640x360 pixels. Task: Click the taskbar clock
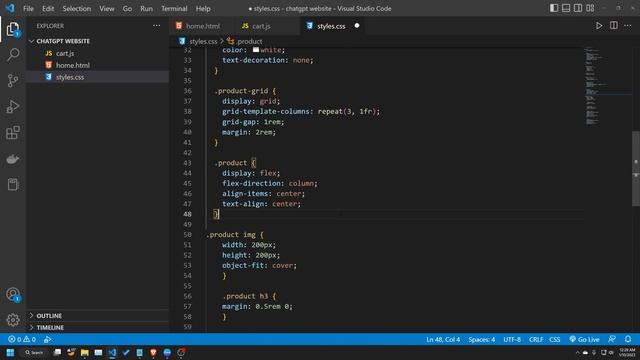pos(627,352)
